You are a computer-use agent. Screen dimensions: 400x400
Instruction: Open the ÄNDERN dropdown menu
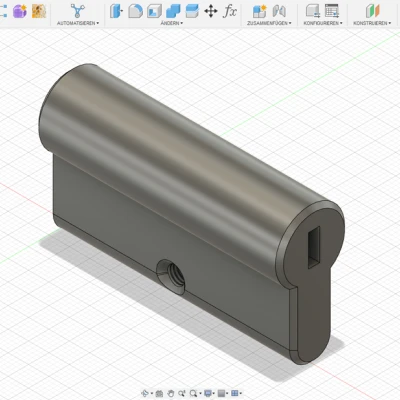pyautogui.click(x=172, y=23)
